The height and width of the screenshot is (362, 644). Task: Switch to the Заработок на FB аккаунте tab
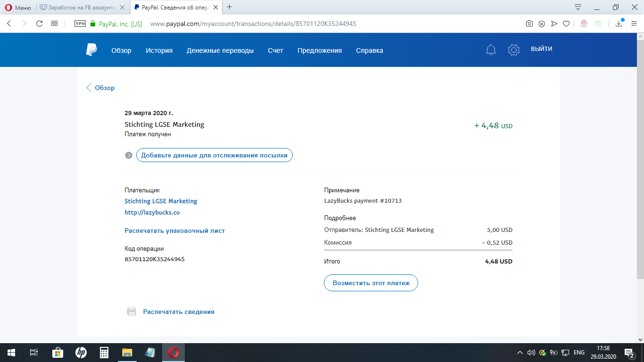[x=83, y=8]
